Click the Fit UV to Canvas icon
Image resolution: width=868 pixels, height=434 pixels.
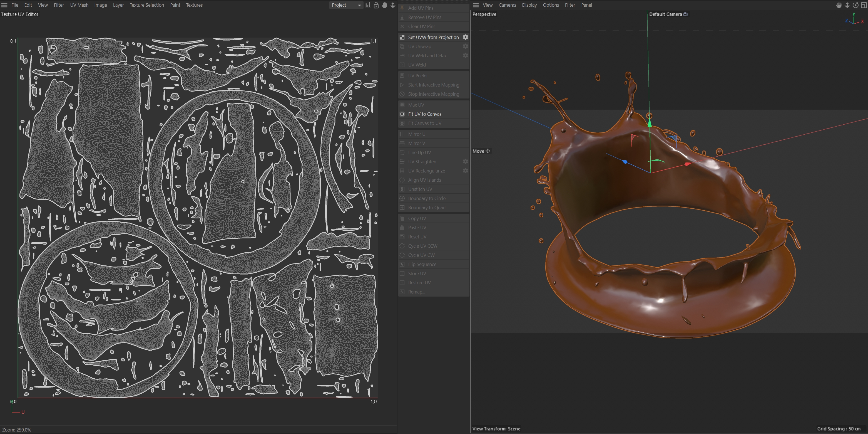coord(402,114)
